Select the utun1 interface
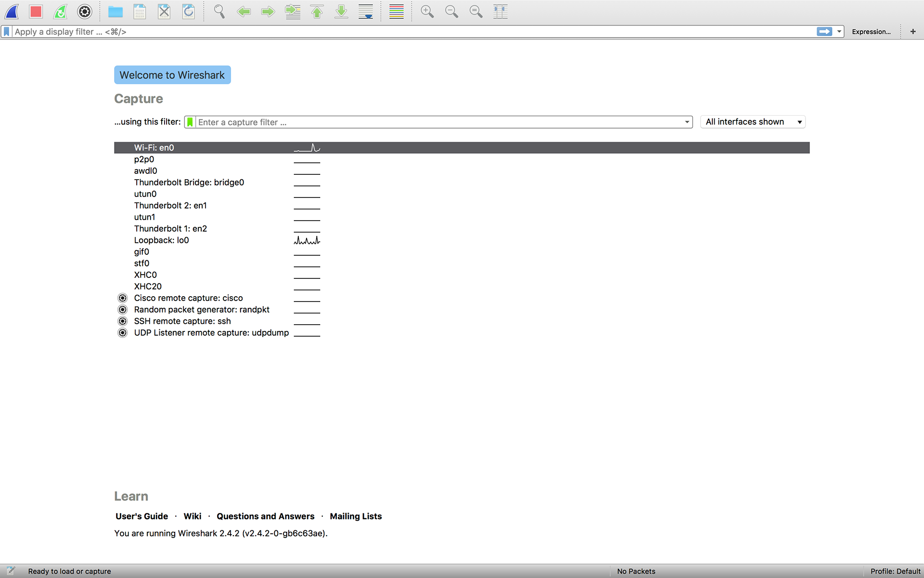This screenshot has width=924, height=578. pos(462,217)
